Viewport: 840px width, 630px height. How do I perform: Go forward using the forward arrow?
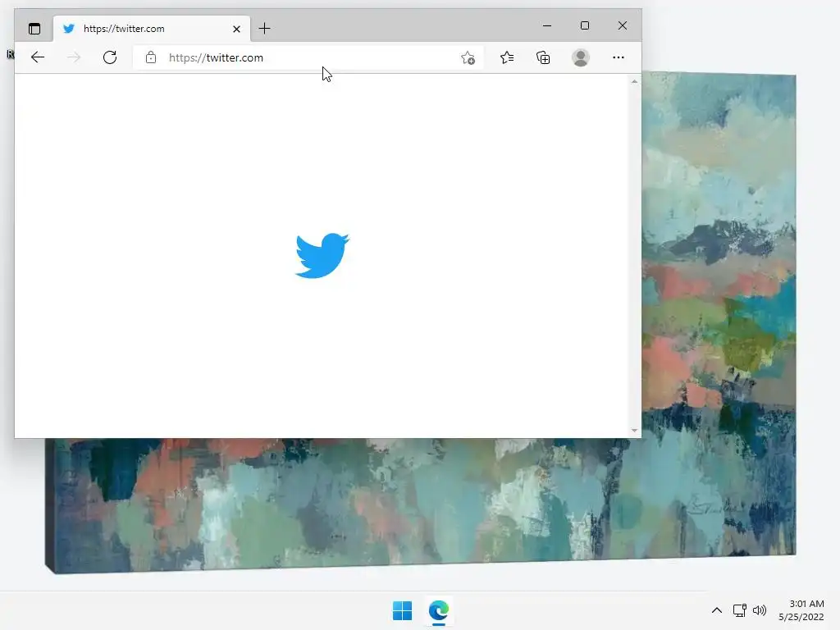coord(74,57)
